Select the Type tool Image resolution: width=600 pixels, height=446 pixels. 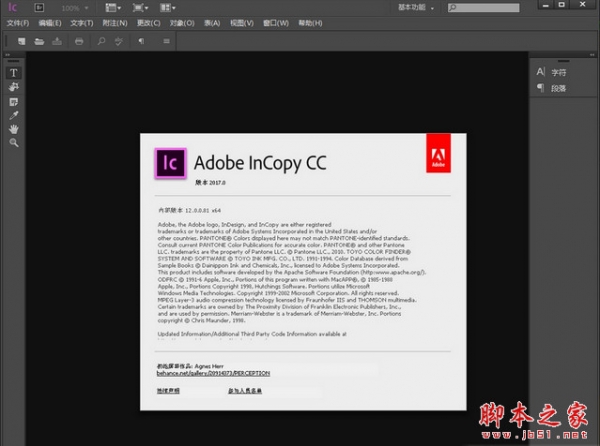(x=13, y=73)
